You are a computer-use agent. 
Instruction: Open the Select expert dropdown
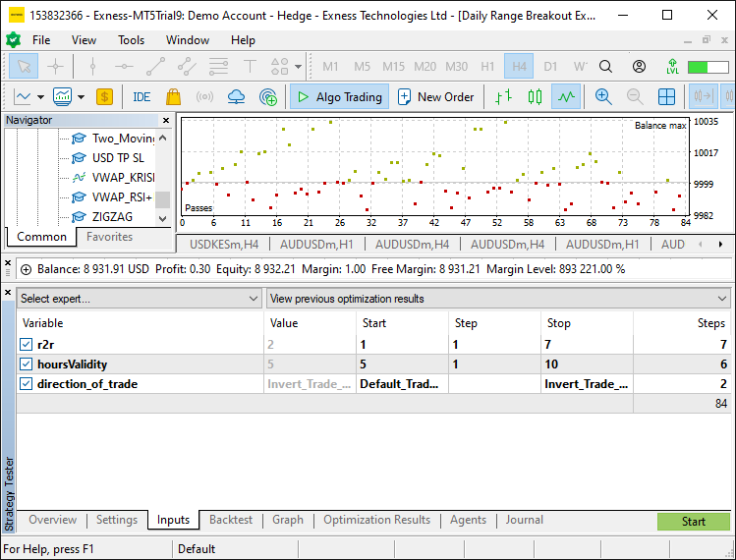[139, 299]
